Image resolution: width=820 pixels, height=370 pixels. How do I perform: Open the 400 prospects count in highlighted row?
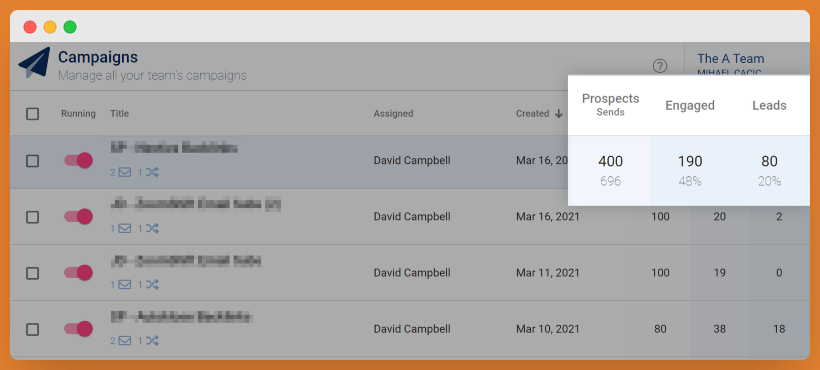(x=610, y=161)
